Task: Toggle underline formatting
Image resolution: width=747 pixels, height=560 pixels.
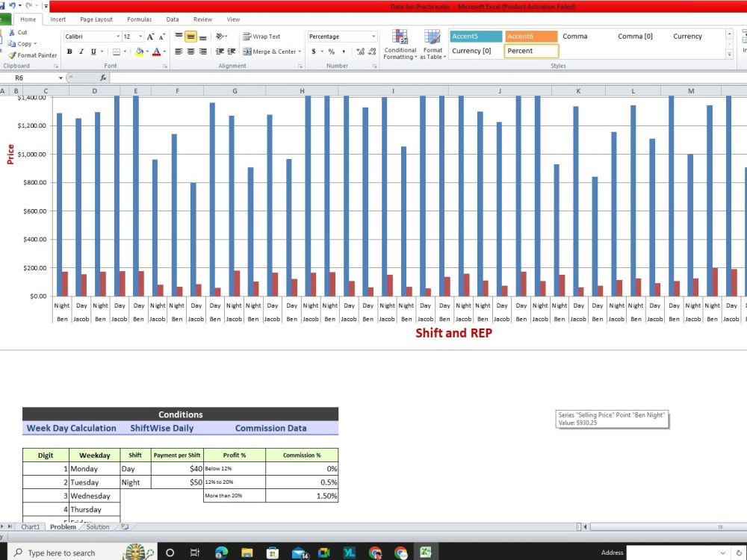Action: coord(92,52)
